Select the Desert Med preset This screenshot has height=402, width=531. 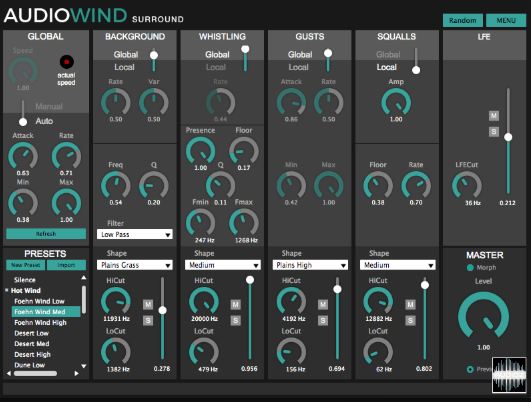coord(32,344)
